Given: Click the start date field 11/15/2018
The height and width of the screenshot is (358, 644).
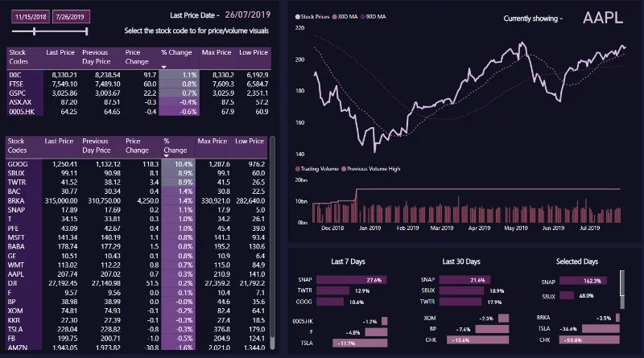Looking at the screenshot, I should coord(31,17).
